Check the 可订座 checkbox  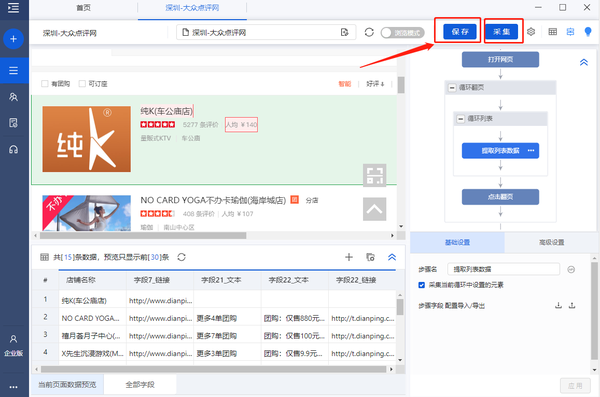82,83
